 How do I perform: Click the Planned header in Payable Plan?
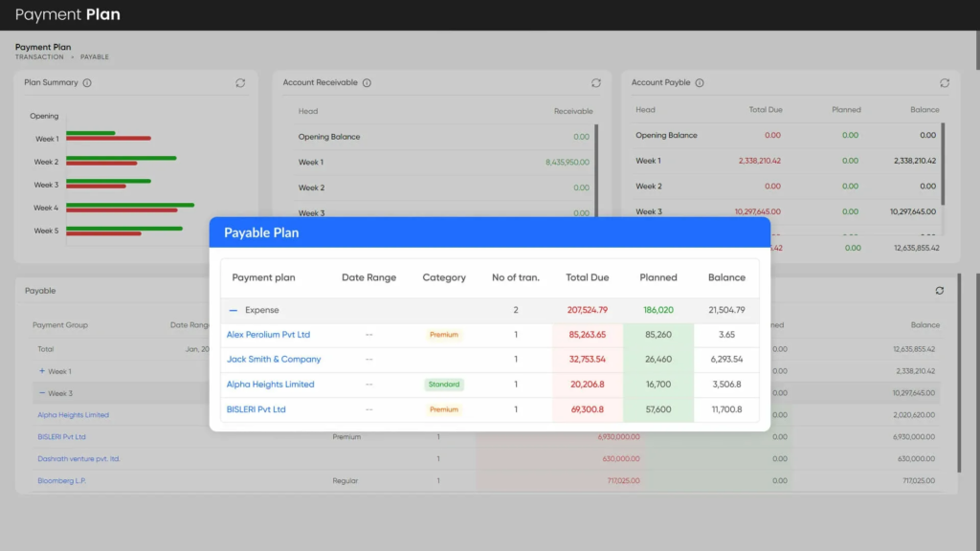point(658,277)
